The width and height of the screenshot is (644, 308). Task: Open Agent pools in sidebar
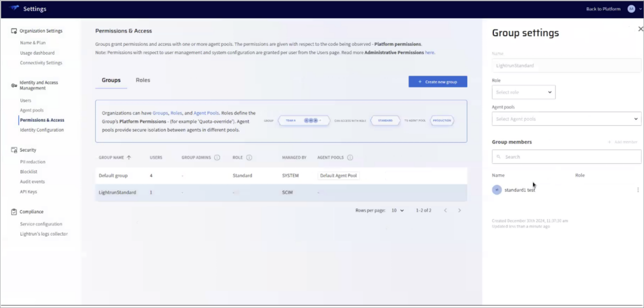click(x=32, y=110)
